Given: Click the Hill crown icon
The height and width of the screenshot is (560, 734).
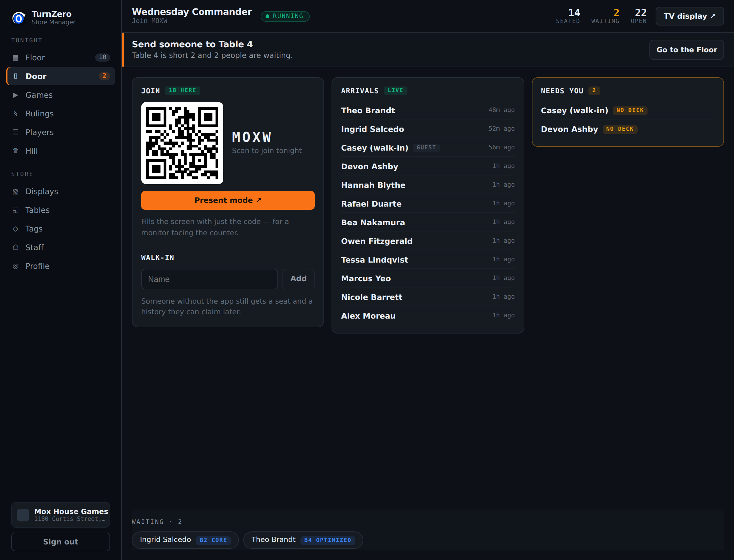Looking at the screenshot, I should (15, 151).
